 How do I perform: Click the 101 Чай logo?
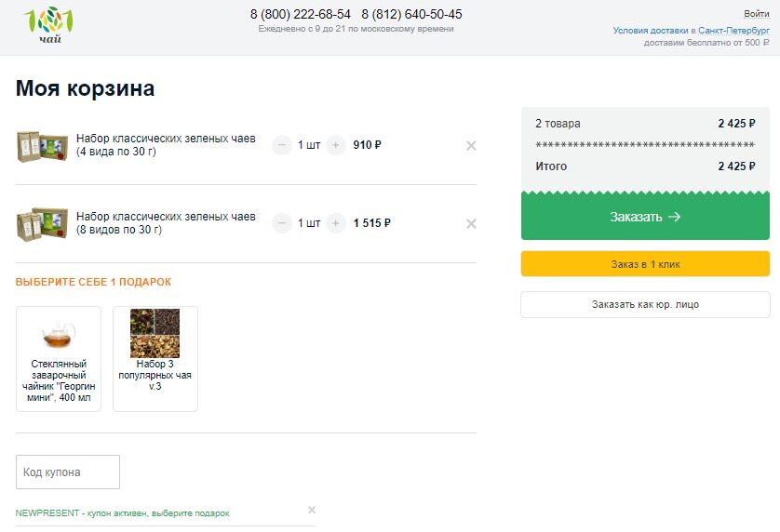[47, 27]
